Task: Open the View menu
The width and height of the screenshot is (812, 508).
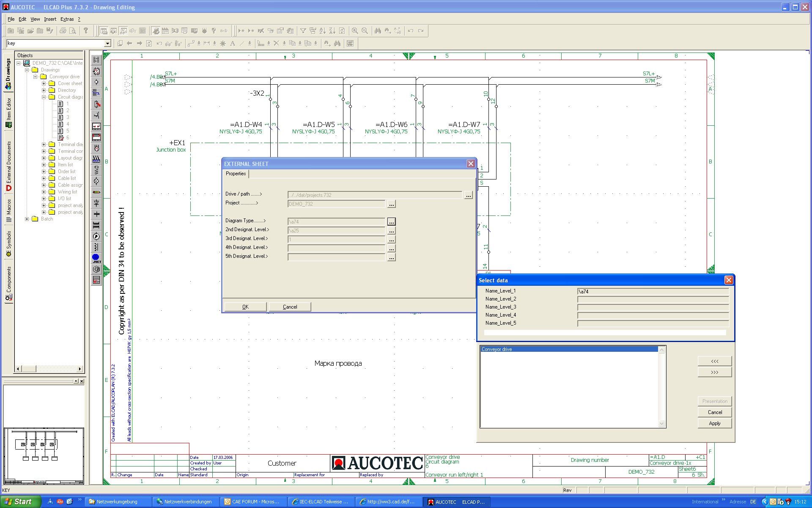Action: (x=35, y=19)
